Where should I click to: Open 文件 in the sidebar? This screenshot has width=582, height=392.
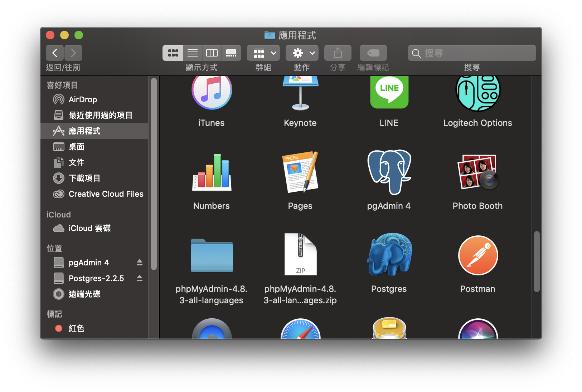94,162
